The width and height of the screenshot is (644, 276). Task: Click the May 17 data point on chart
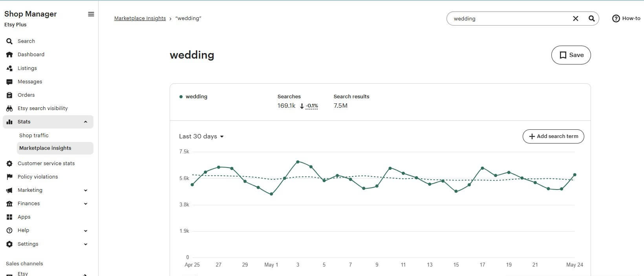coord(483,168)
